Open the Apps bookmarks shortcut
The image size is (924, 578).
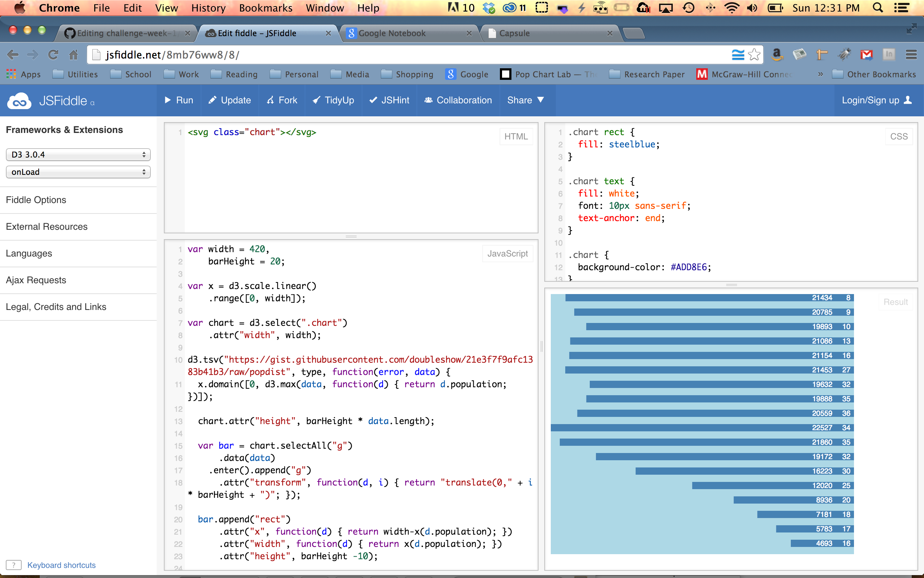pos(24,74)
